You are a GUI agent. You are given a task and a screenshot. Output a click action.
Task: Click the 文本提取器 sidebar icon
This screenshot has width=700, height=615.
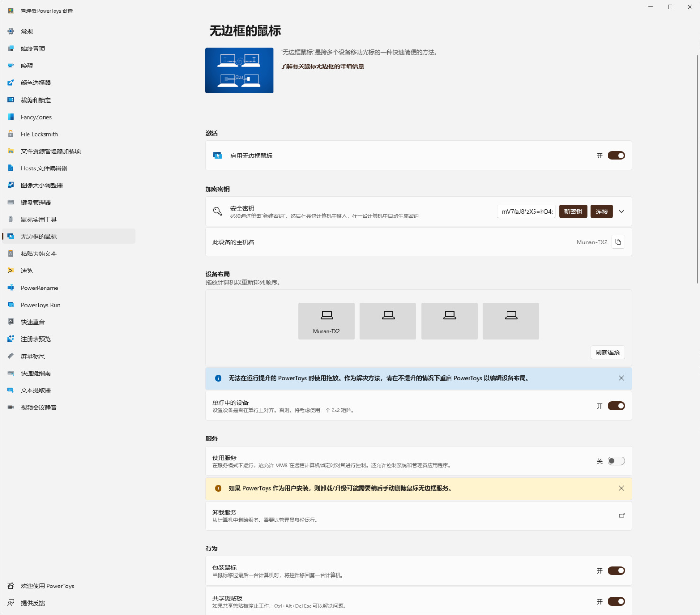pos(10,390)
